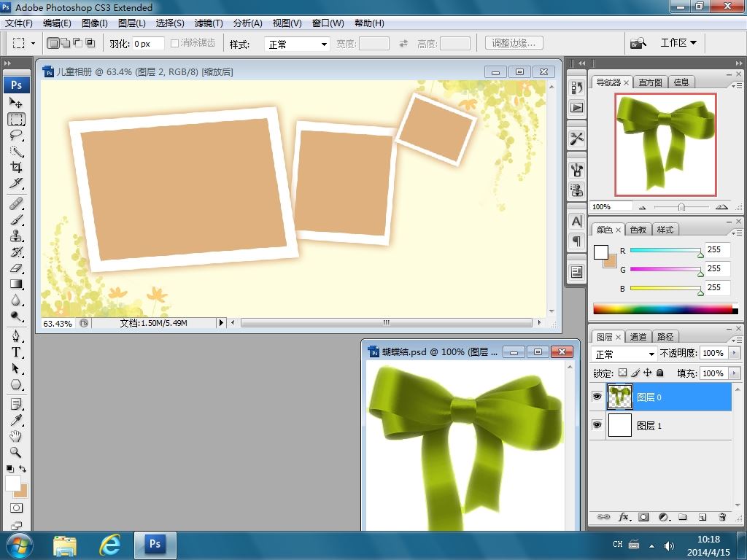Pick a color from the color spectrum bar
This screenshot has height=560, width=747.
665,309
